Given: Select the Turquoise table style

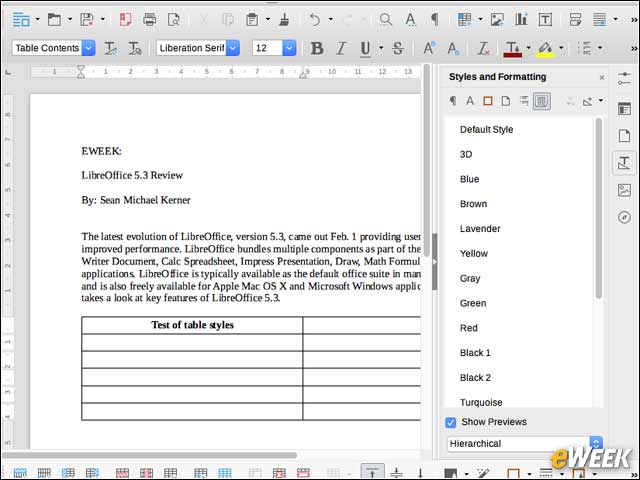Looking at the screenshot, I should coord(481,402).
